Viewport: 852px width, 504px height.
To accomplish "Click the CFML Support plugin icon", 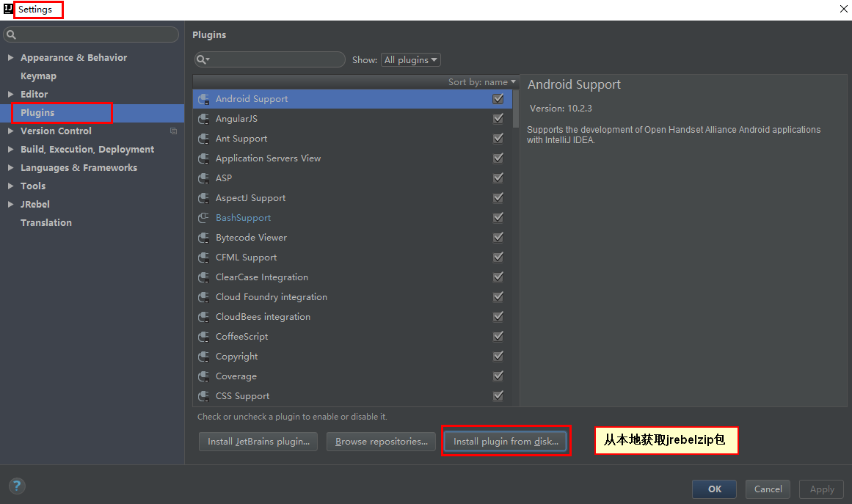I will (204, 258).
